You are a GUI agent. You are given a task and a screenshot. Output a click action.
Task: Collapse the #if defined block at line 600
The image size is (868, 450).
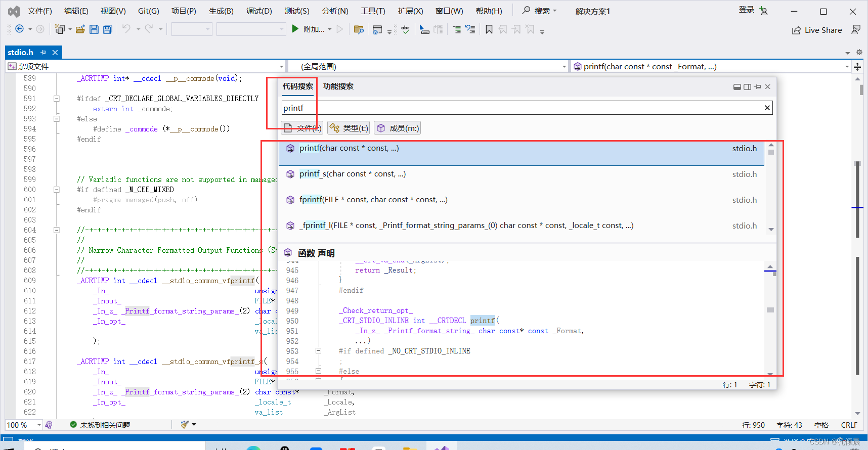tap(57, 190)
